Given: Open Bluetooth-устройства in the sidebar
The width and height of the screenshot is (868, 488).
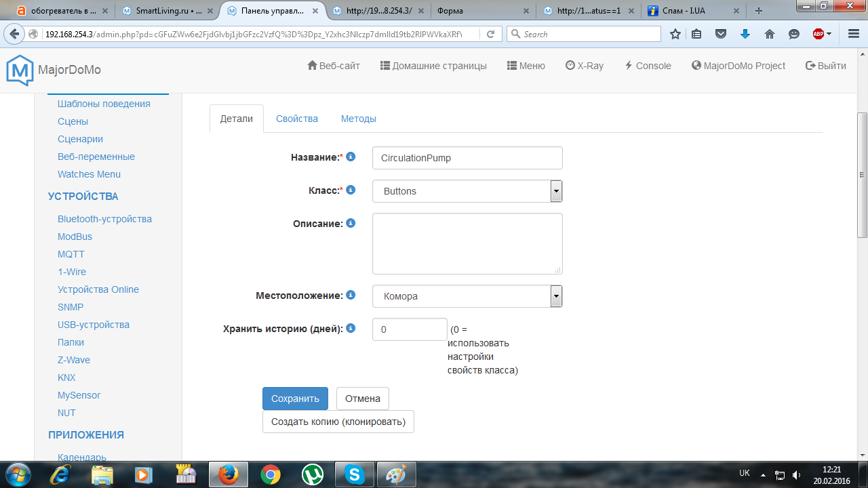Looking at the screenshot, I should coord(104,219).
